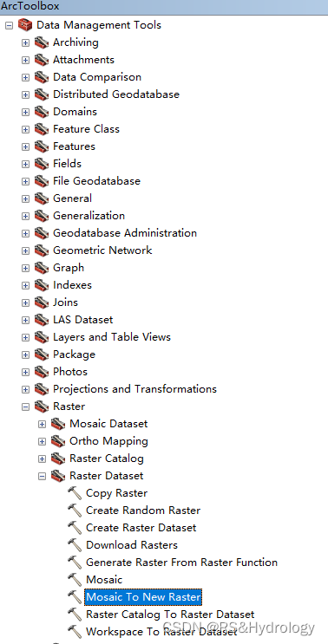Click the Photos toolset icon
The width and height of the screenshot is (328, 644).
[42, 371]
